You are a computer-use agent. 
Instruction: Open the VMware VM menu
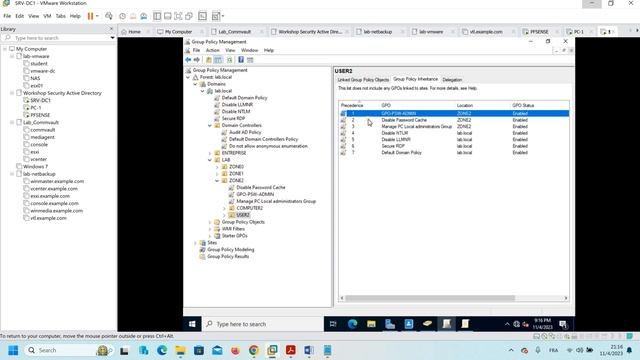(47, 16)
